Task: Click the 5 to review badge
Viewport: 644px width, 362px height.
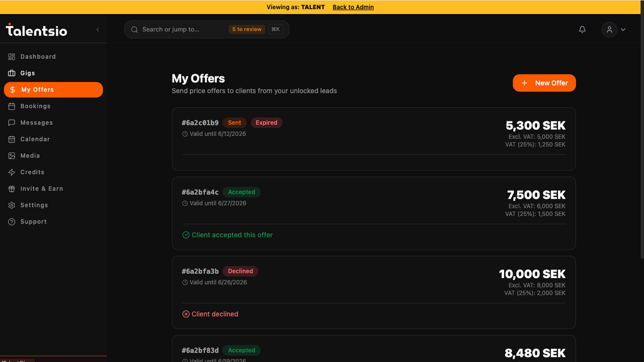Action: point(247,30)
